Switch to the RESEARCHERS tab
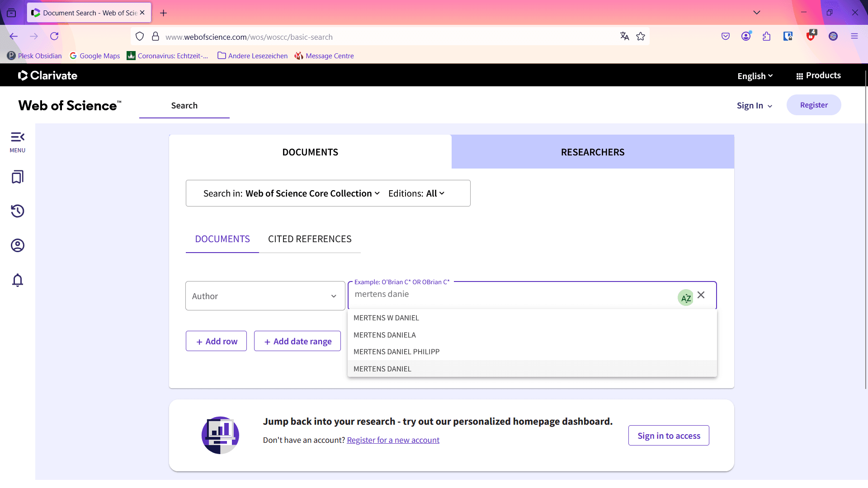Image resolution: width=868 pixels, height=488 pixels. pyautogui.click(x=593, y=152)
